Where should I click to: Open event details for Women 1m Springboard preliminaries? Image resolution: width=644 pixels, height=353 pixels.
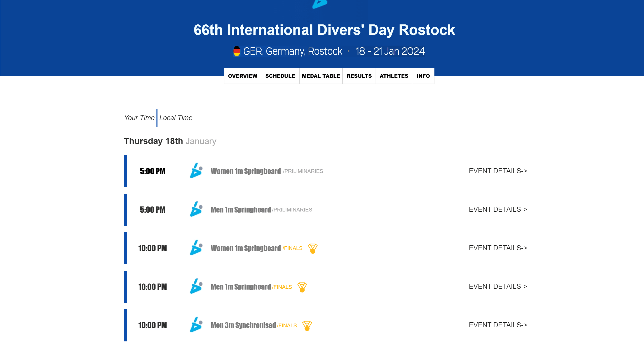pos(498,171)
